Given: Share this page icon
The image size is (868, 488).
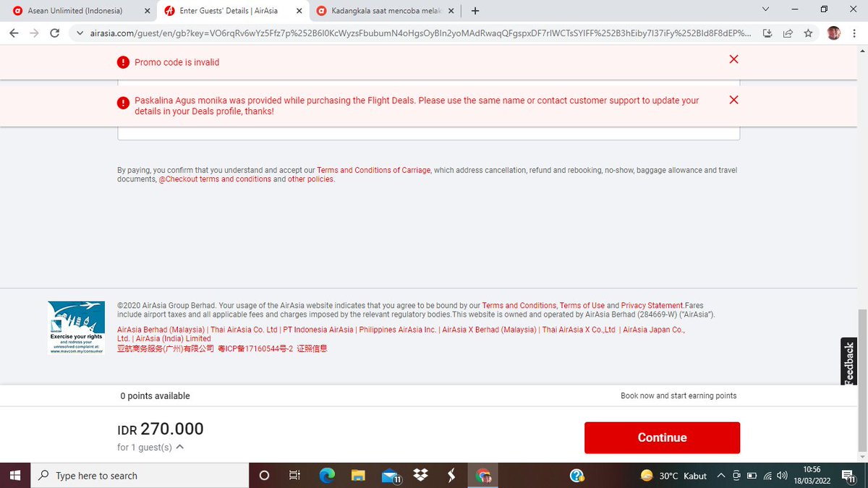Looking at the screenshot, I should coord(788,33).
